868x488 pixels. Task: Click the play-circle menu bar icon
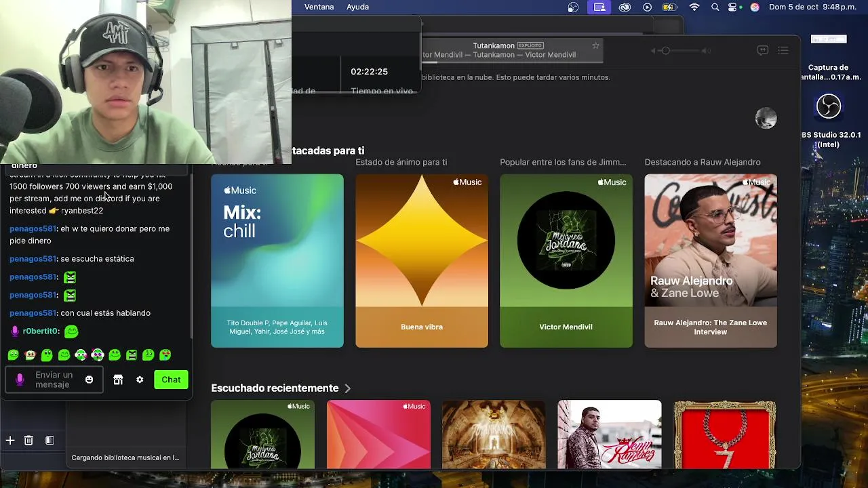tap(647, 7)
